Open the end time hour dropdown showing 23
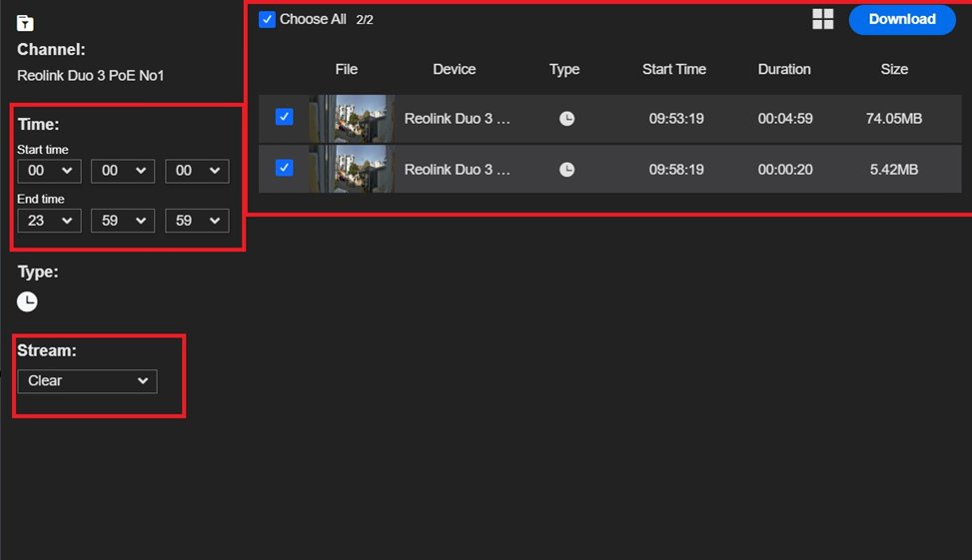The image size is (972, 560). (49, 221)
